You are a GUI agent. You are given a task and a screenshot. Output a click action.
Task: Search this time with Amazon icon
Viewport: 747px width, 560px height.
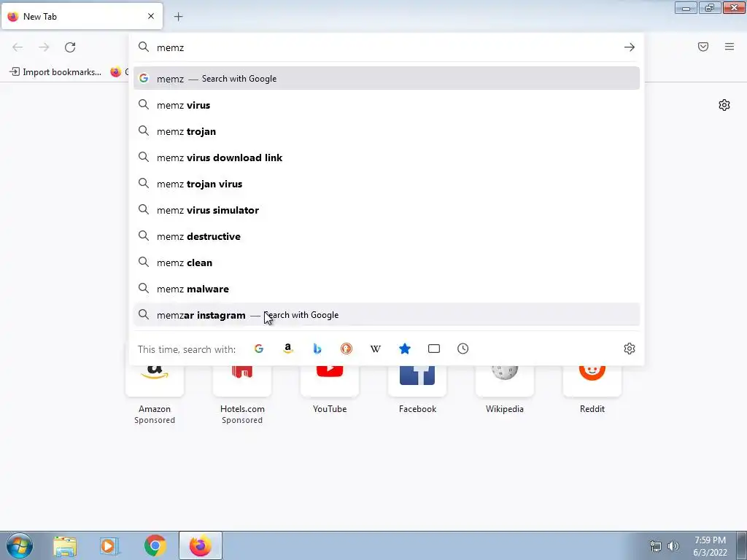(287, 349)
